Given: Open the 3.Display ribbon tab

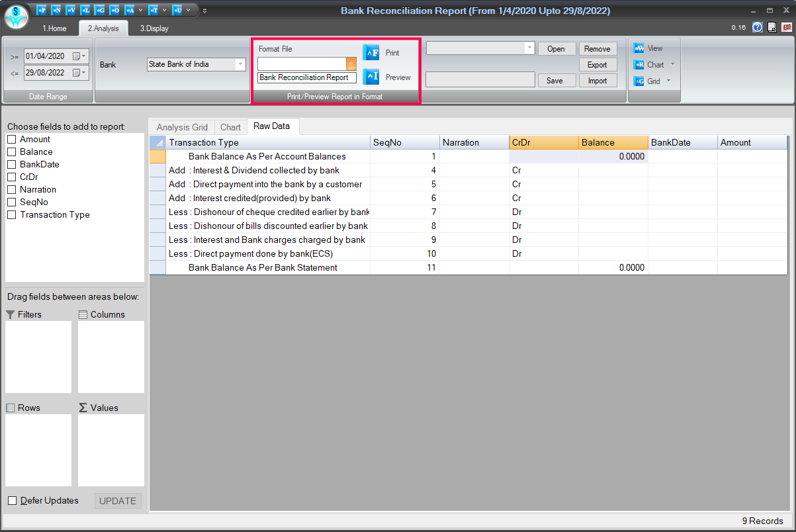Looking at the screenshot, I should pyautogui.click(x=154, y=28).
